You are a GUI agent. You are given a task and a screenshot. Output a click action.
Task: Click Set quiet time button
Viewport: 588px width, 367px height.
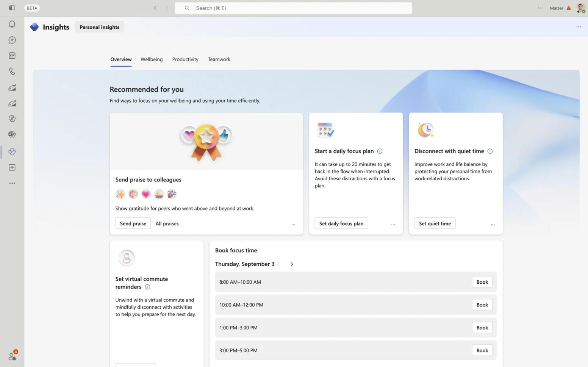click(435, 223)
